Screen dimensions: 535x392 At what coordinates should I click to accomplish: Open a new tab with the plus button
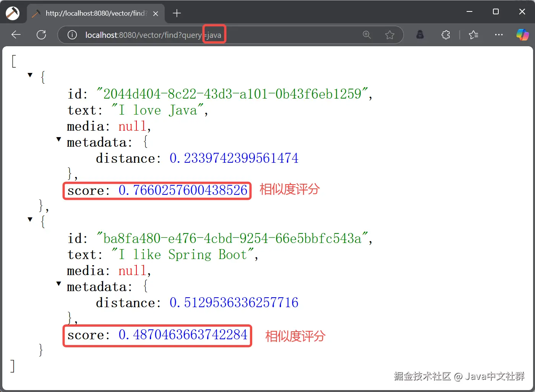(x=177, y=13)
